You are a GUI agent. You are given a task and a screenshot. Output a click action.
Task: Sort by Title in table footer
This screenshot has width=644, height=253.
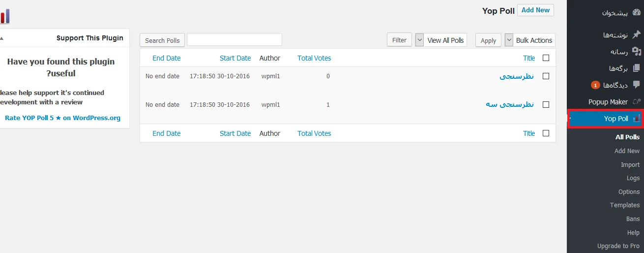tap(529, 133)
